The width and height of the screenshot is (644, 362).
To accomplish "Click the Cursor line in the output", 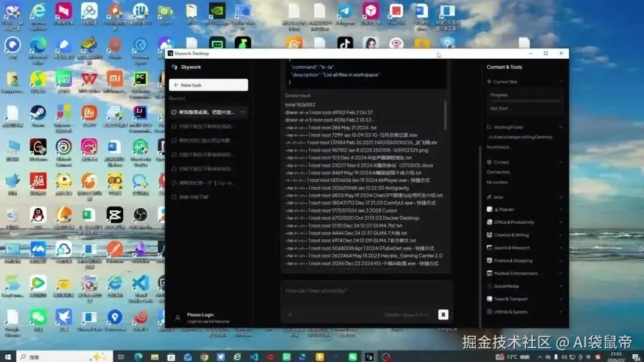I will 341,211.
